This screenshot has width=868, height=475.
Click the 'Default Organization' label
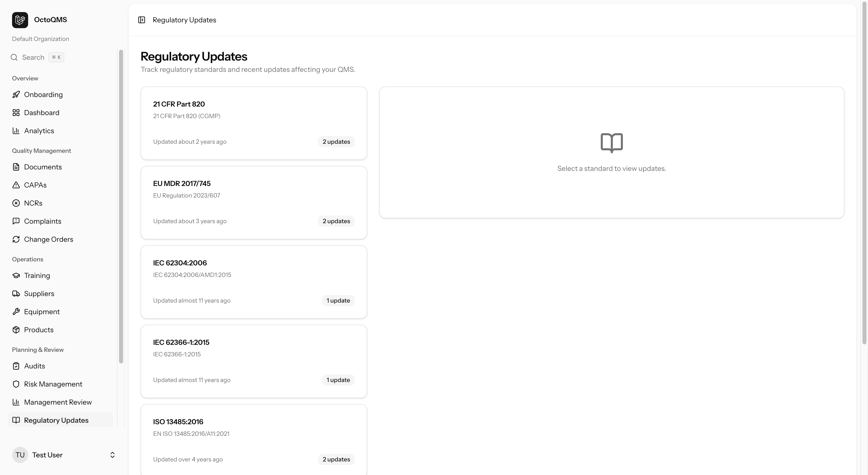(40, 39)
